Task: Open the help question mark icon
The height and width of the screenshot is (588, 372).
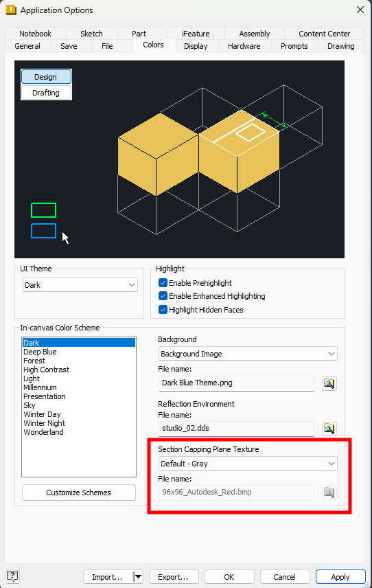Action: 13,576
